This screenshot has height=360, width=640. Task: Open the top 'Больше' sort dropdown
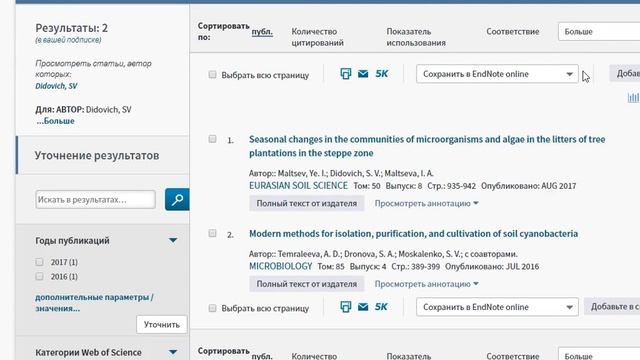tap(599, 31)
